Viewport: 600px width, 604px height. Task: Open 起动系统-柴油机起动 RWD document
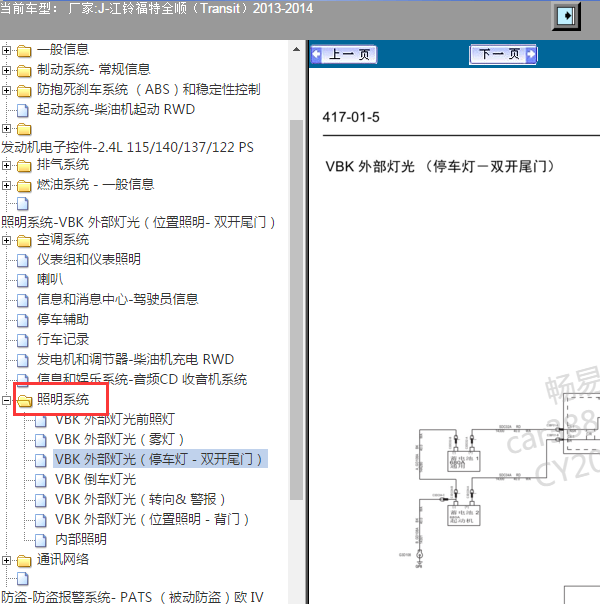116,110
